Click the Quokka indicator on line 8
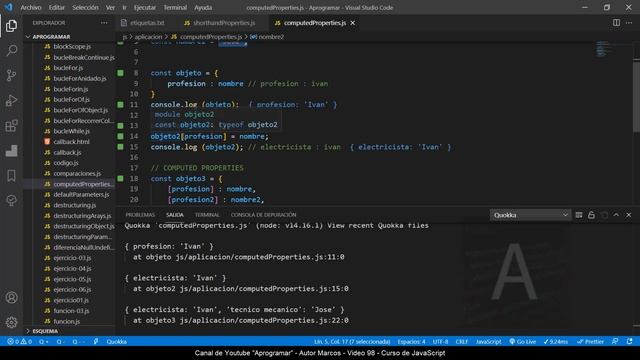This screenshot has width=640, height=360. pyautogui.click(x=120, y=73)
